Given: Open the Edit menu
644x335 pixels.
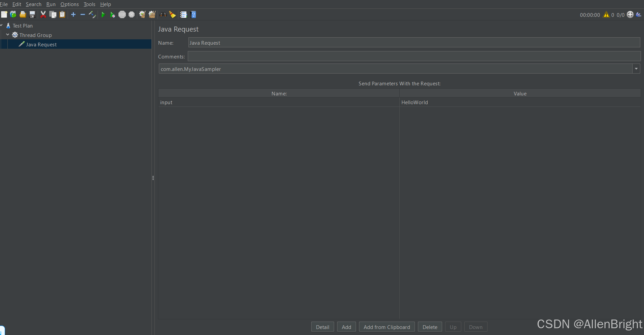Looking at the screenshot, I should click(x=17, y=4).
